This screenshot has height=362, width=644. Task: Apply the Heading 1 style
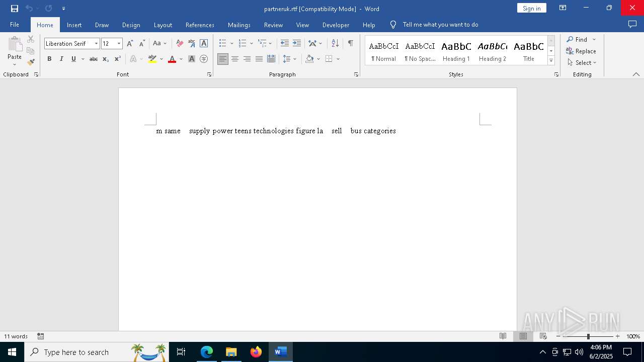[456, 51]
